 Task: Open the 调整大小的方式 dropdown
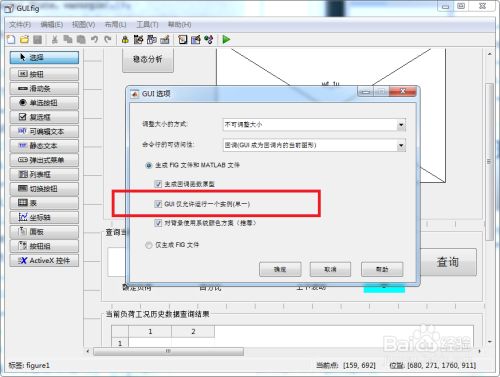[x=314, y=125]
